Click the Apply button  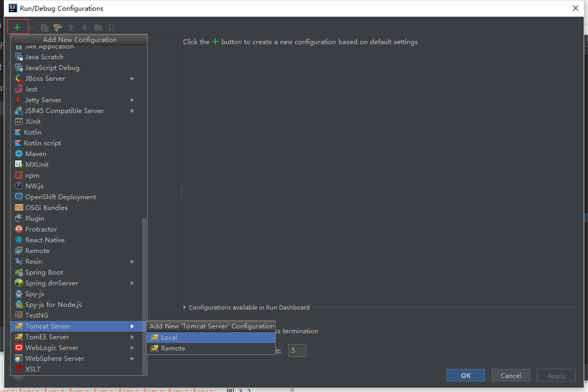click(556, 375)
